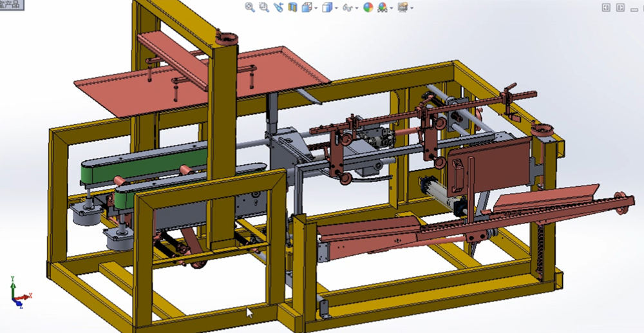Open the Hide/Show Items dropdown arrow
Screen dimensions: 644x333
click(357, 8)
